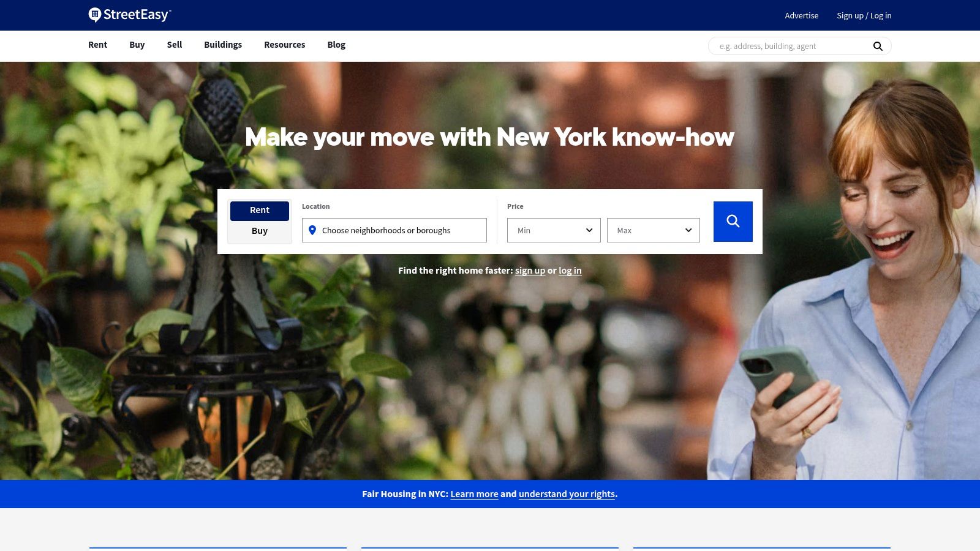Click the blue search button in hero form
Screen dimensions: 980x551
point(733,222)
